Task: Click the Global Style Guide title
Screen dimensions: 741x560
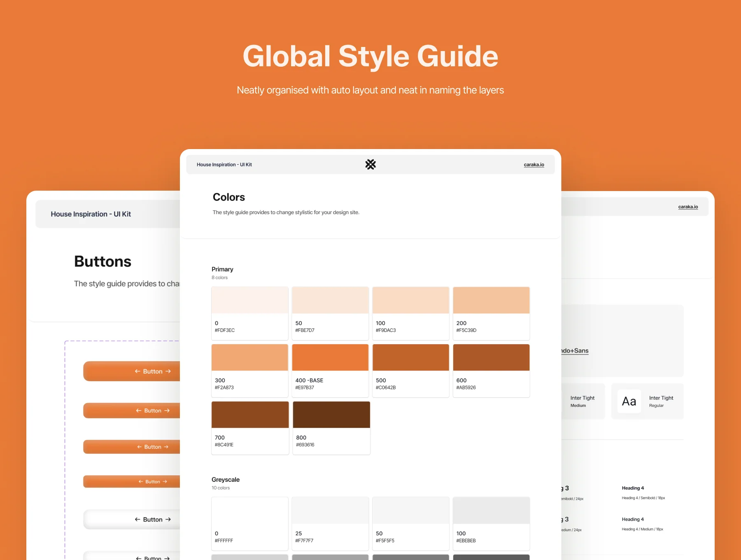Action: [x=370, y=56]
